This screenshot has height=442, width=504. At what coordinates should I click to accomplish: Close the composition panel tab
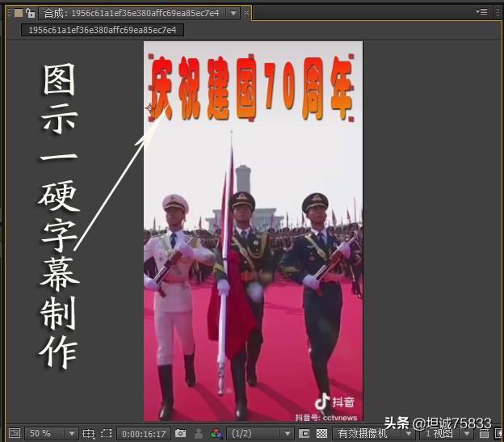click(x=247, y=13)
